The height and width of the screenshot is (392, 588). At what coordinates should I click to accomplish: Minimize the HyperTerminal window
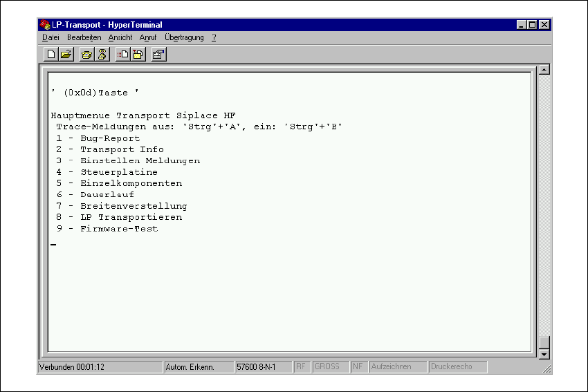click(x=522, y=25)
